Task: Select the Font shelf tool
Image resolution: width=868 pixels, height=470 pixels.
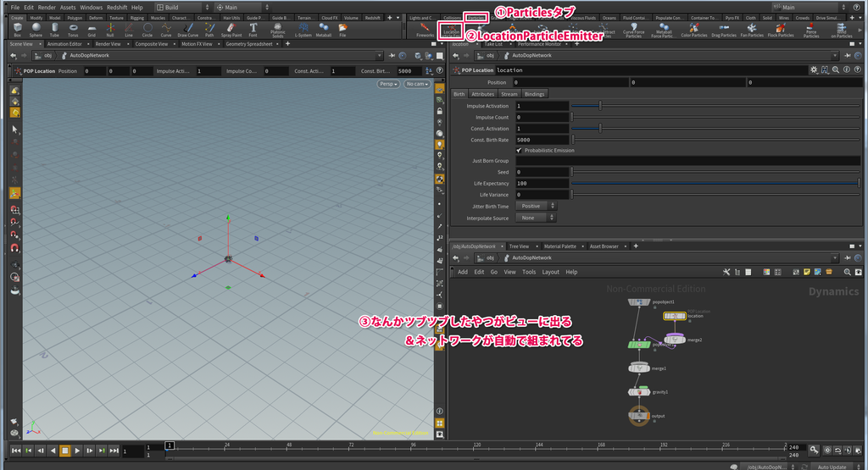Action: click(x=253, y=30)
